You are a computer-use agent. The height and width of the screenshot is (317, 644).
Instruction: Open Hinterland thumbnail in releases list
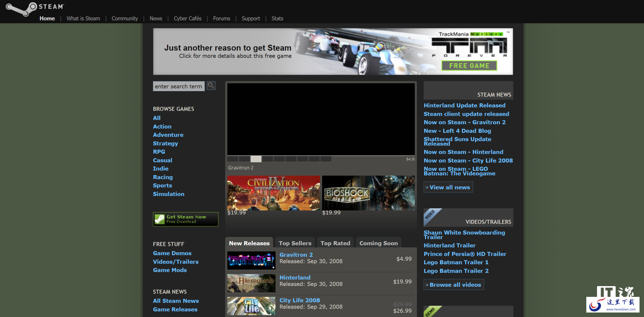coord(251,283)
